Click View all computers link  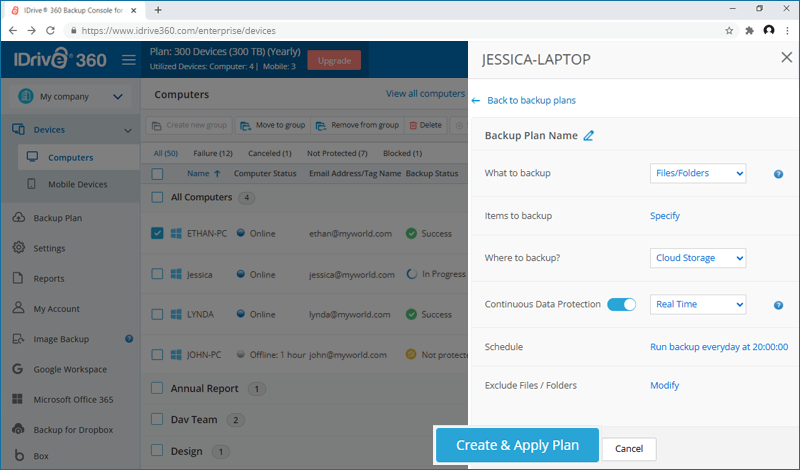[425, 94]
